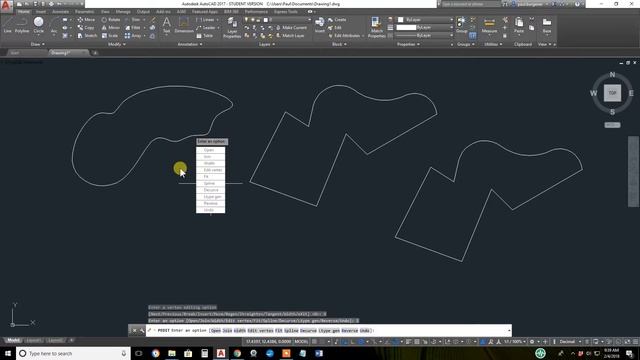Click Make Current layer button
Image resolution: width=640 pixels, height=360 pixels.
pyautogui.click(x=291, y=27)
